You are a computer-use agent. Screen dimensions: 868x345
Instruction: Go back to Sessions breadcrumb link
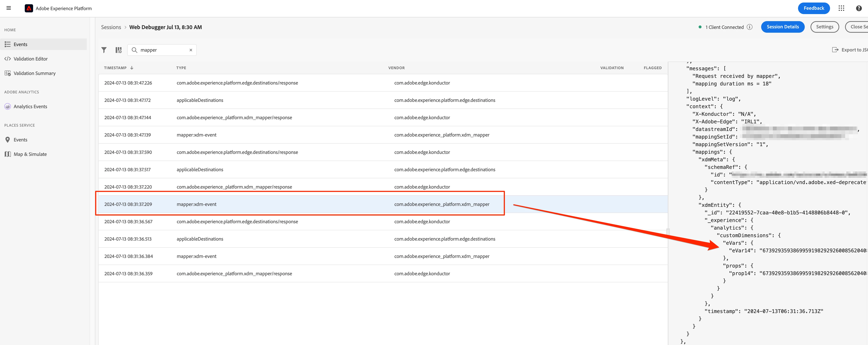coord(111,27)
